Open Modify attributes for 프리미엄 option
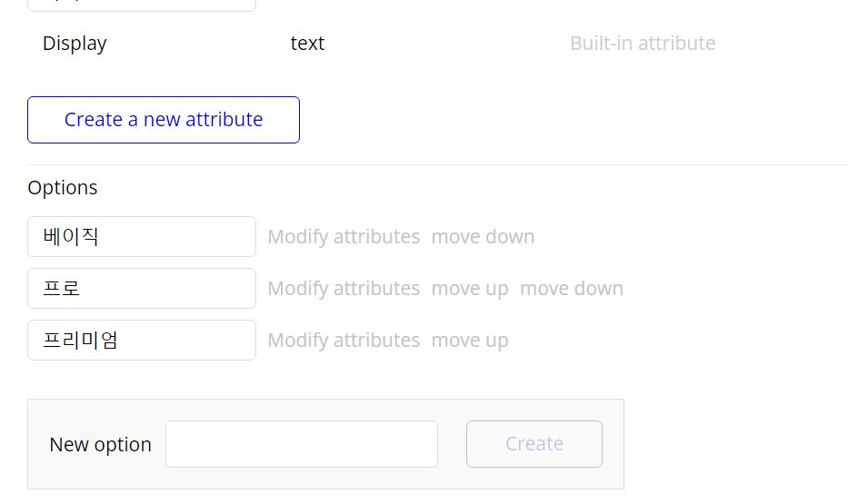The image size is (848, 504). coord(344,341)
